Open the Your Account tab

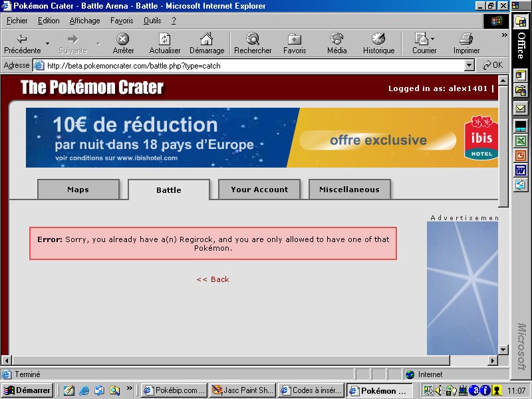coord(259,190)
